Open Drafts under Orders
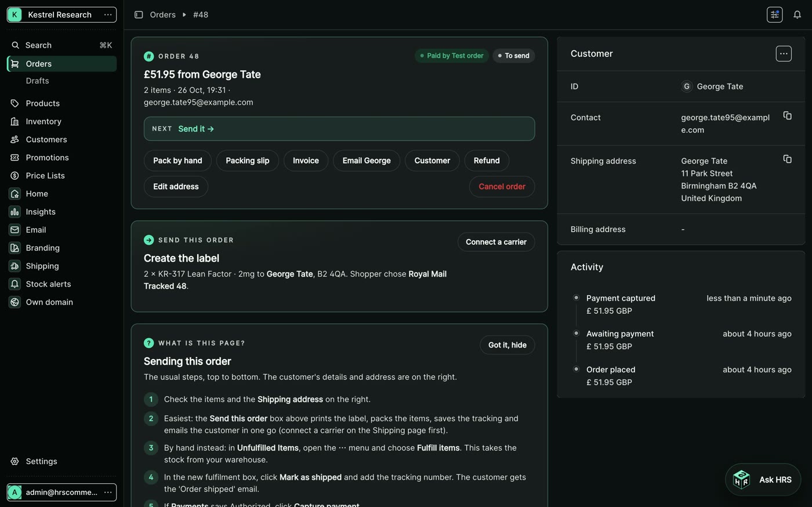 pos(37,81)
